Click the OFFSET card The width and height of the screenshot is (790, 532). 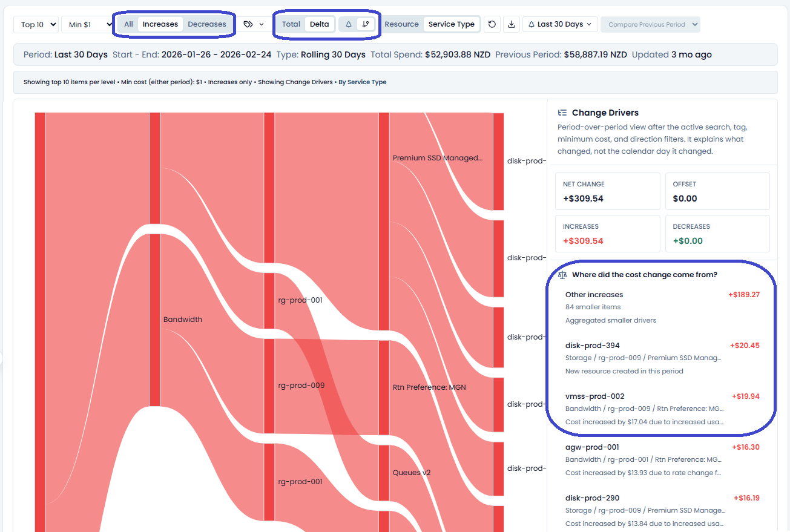coord(717,191)
